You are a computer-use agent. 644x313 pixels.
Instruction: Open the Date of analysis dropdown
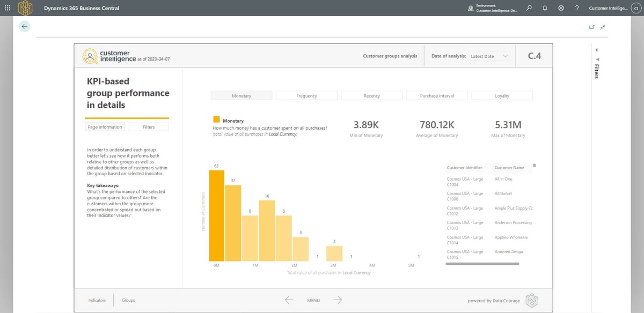(490, 56)
